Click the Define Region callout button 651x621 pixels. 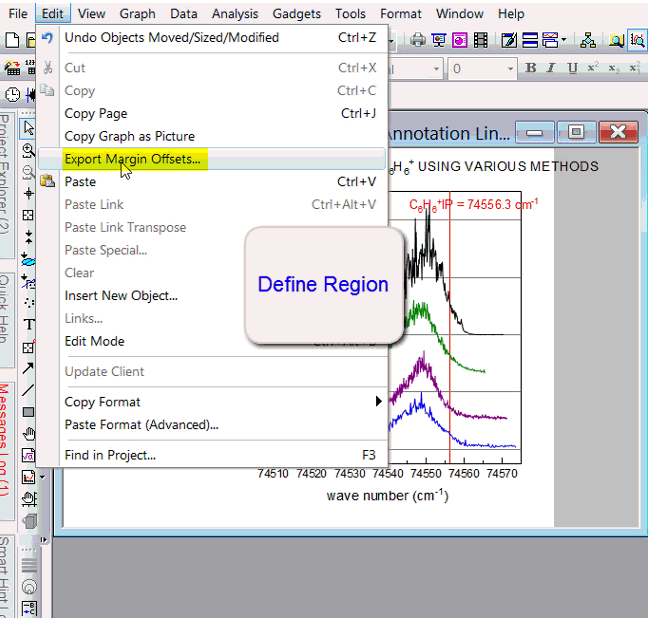click(x=324, y=285)
